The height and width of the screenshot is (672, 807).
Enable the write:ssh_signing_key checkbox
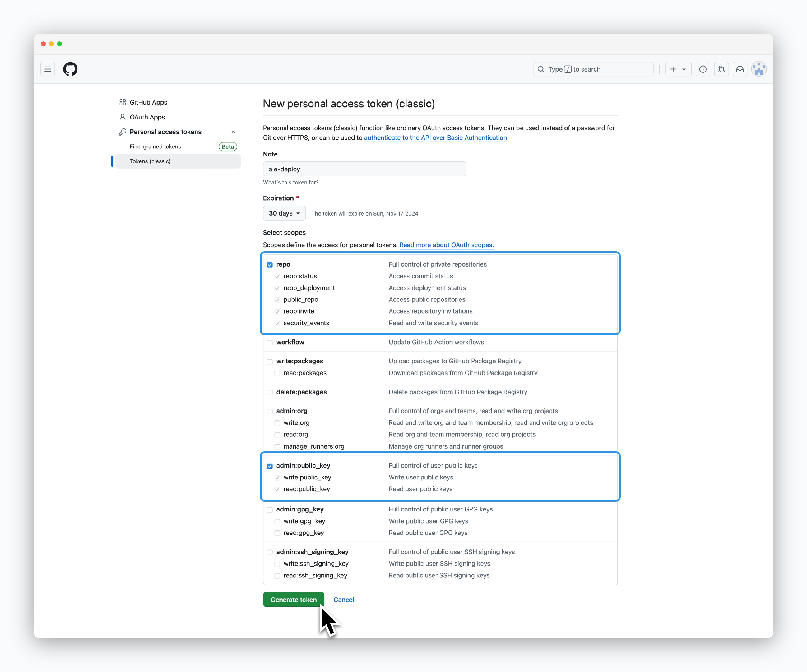tap(277, 564)
